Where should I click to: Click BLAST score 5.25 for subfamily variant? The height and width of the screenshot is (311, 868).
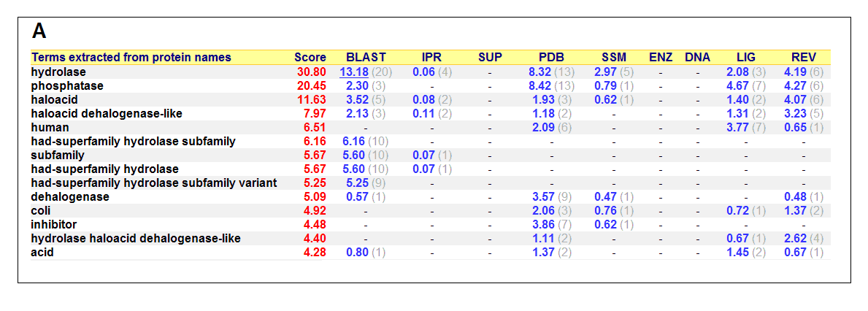click(356, 183)
